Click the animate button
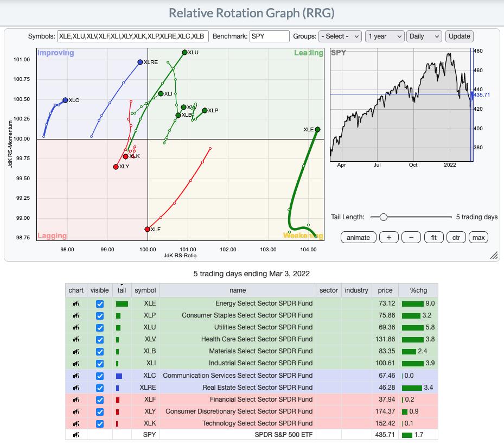This screenshot has width=504, height=444. 359,238
